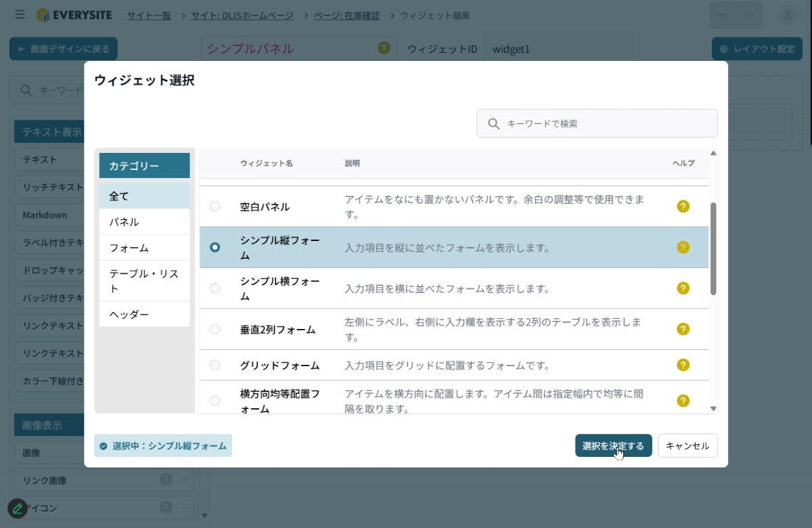Click the キャンセル button
The image size is (812, 528).
tap(687, 446)
